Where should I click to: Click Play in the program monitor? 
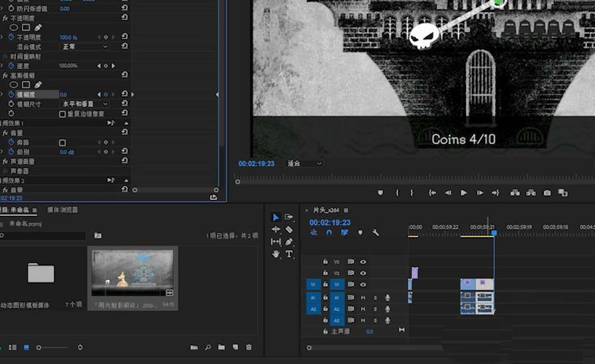(x=463, y=193)
